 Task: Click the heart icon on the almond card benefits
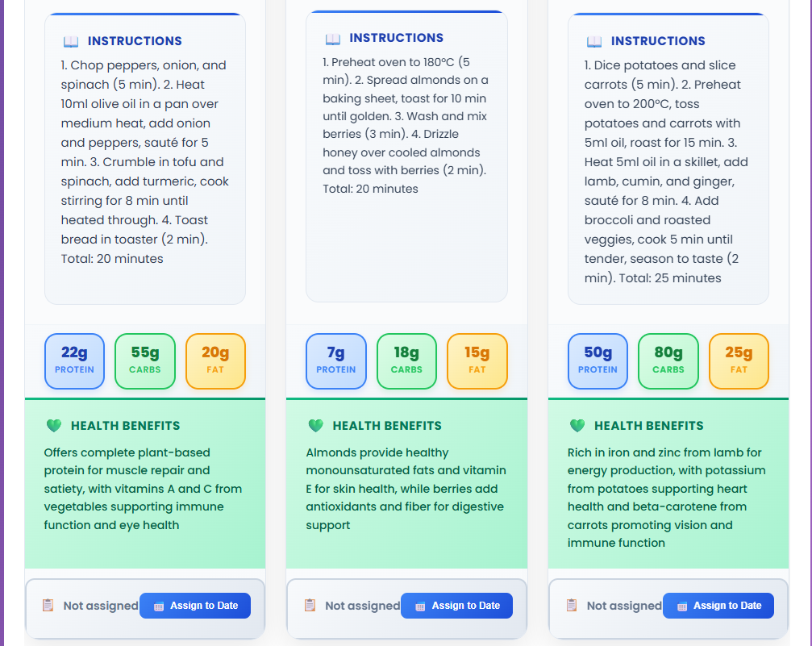point(314,425)
